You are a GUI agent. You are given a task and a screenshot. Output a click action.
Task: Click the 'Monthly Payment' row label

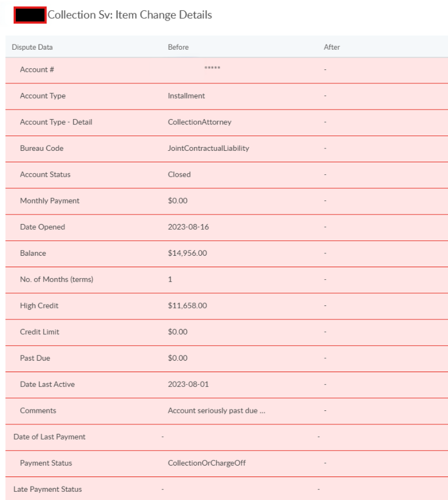[x=50, y=201]
